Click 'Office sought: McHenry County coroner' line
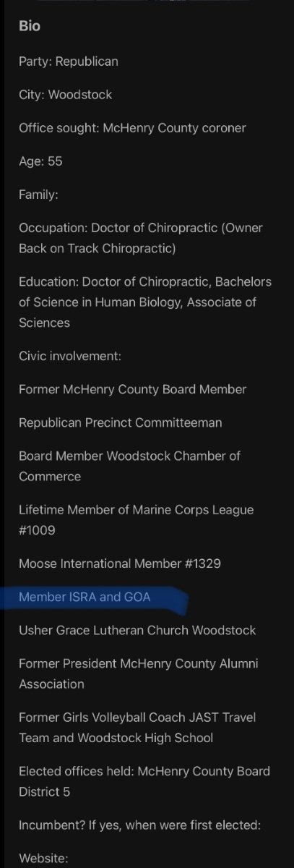The height and width of the screenshot is (868, 294). tap(132, 128)
